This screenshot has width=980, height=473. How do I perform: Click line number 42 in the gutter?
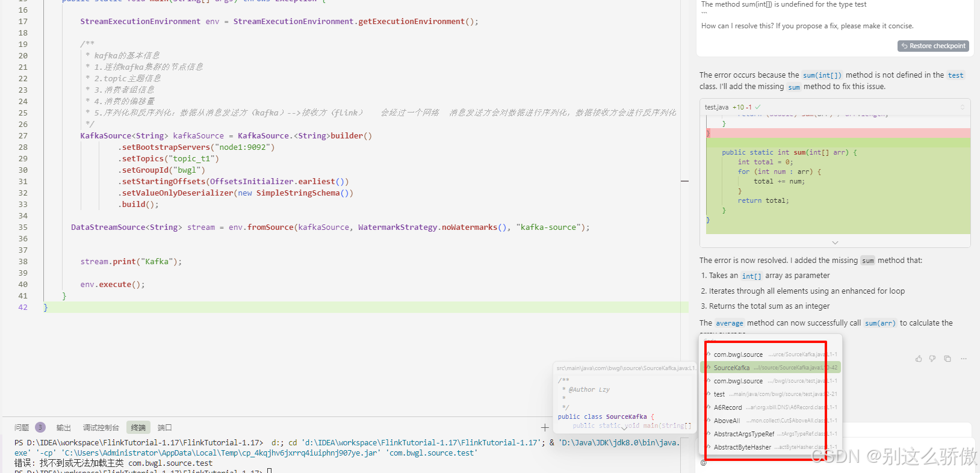point(23,307)
